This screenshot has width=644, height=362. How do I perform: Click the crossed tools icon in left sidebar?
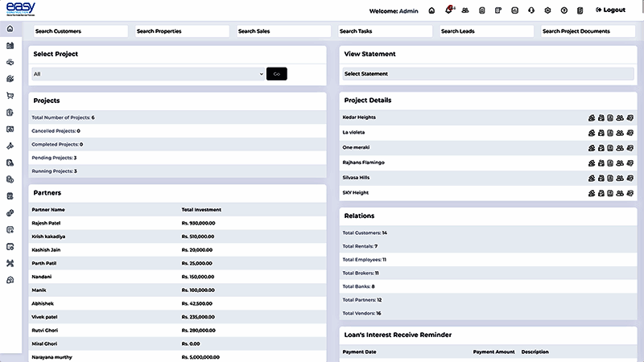10,263
